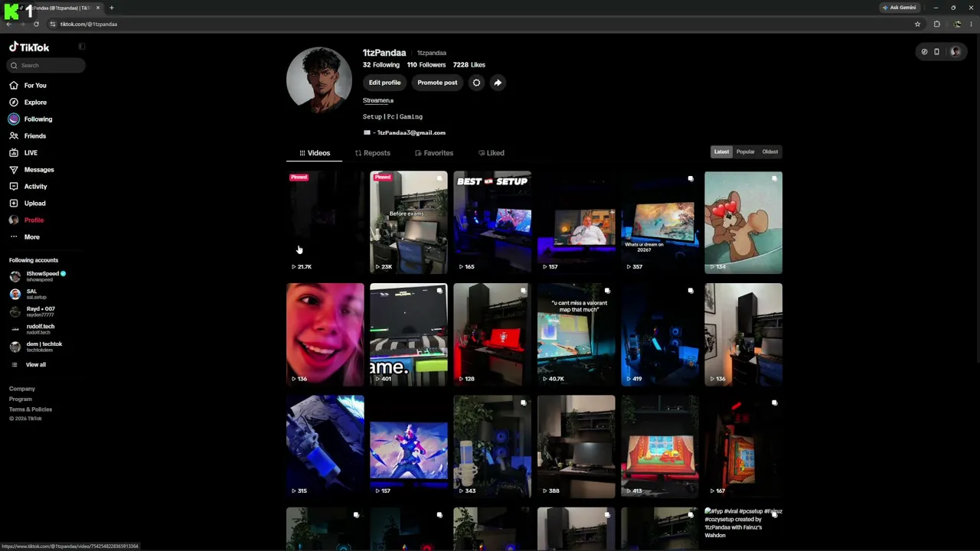980x551 pixels.
Task: Open the Jerry mouse video with 134 views
Action: [743, 222]
